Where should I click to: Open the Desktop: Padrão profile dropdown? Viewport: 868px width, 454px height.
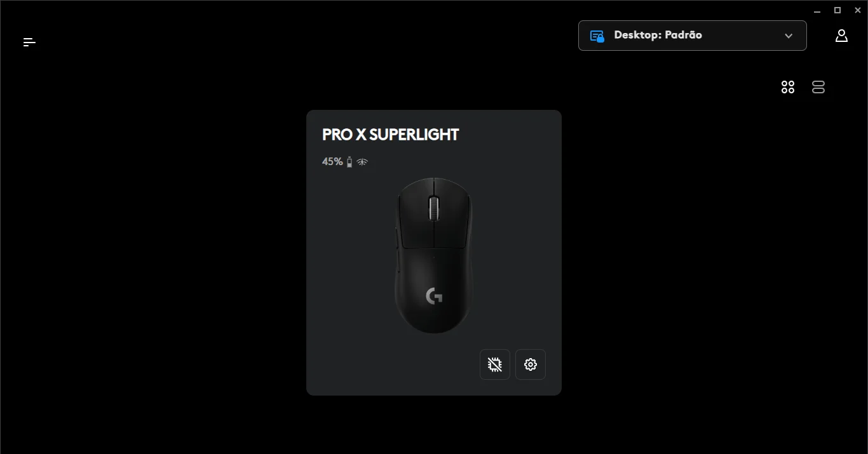(x=692, y=36)
